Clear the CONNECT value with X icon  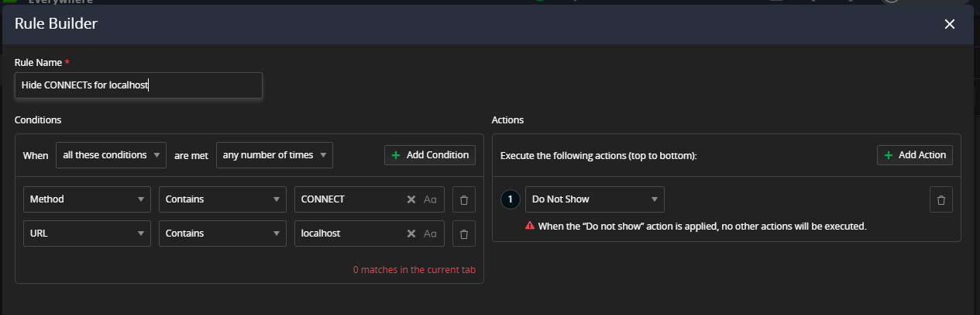point(411,199)
